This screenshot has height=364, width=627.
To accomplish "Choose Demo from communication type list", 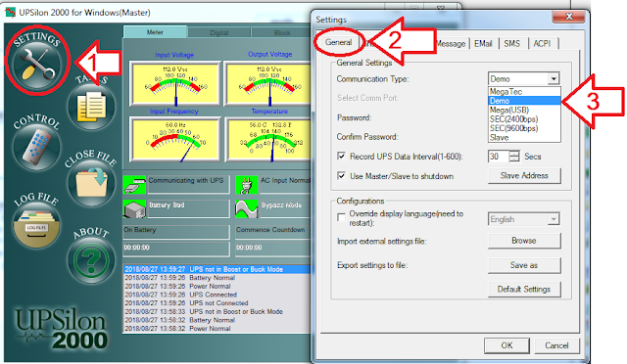I will point(524,101).
